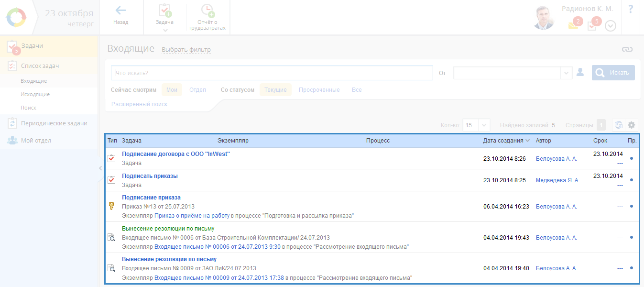Focus the Что искать search field

(x=272, y=73)
